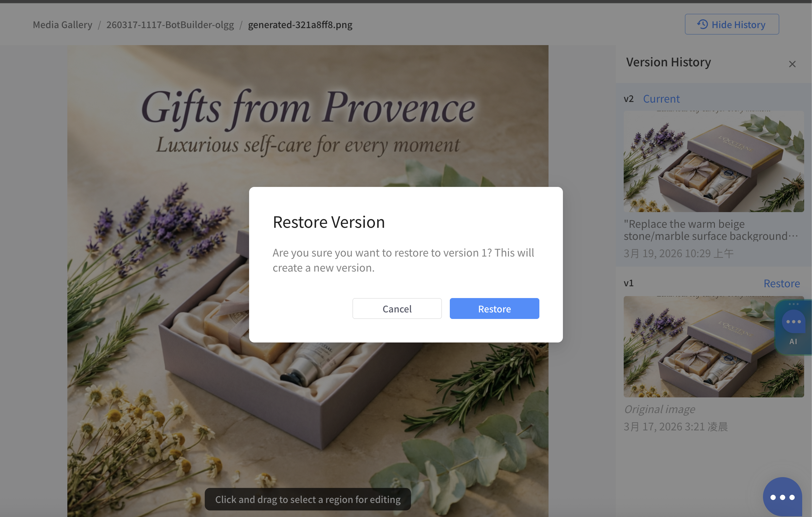Open Media Gallery breadcrumb
This screenshot has height=517, width=812.
click(62, 25)
